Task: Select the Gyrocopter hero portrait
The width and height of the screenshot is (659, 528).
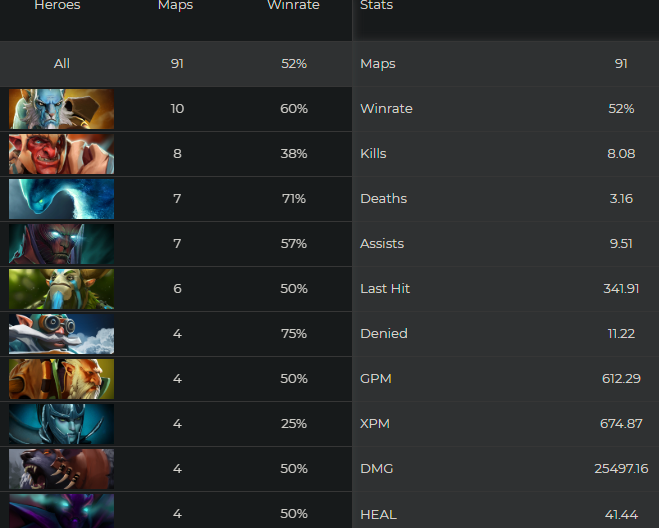Action: (61, 334)
